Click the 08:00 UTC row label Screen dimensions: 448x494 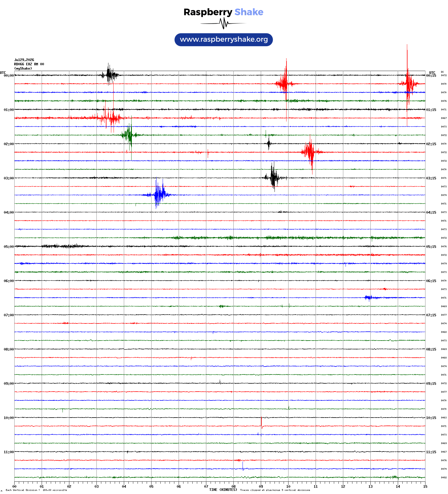(x=9, y=349)
